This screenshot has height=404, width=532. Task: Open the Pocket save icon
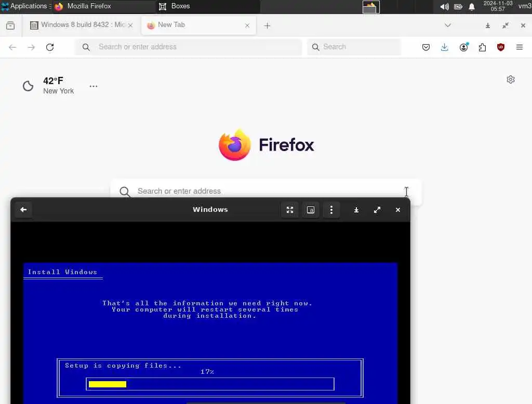point(426,47)
